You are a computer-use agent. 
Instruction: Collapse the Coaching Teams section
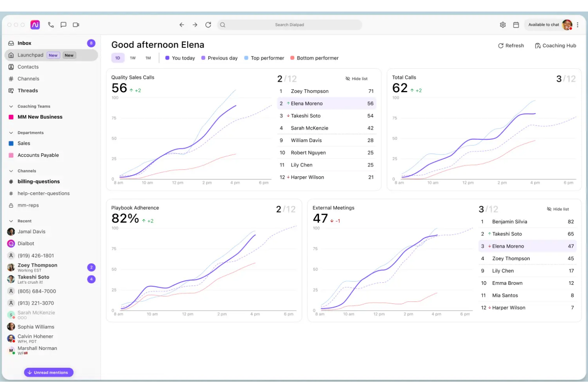click(x=11, y=106)
